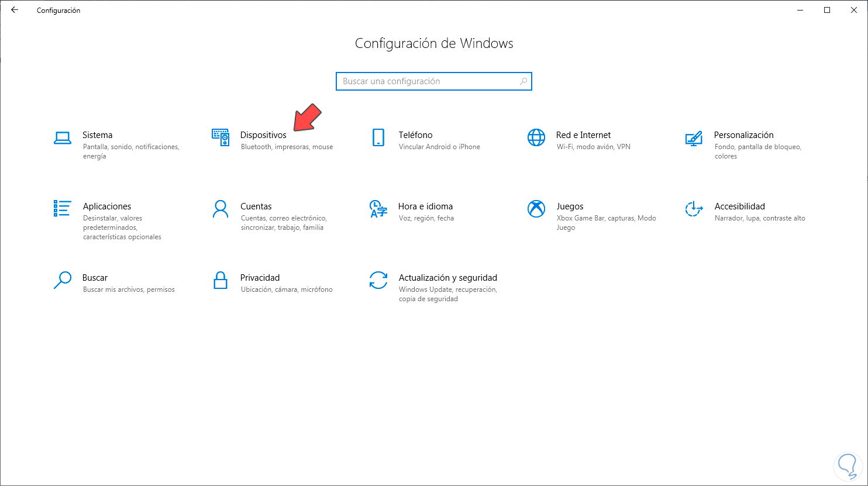The image size is (868, 486).
Task: Open the Sistema settings heading
Action: pyautogui.click(x=98, y=135)
